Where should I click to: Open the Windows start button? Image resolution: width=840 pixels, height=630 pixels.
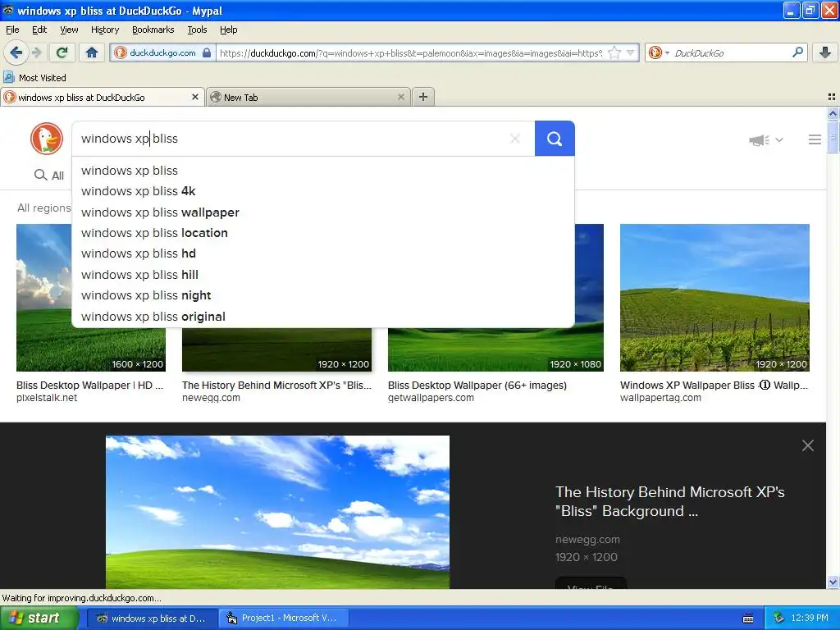[x=39, y=618]
